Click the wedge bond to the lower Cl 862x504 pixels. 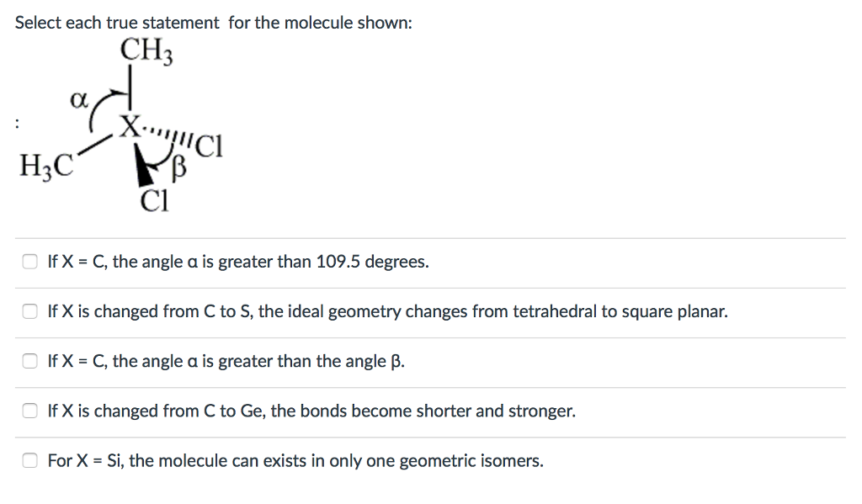(145, 164)
